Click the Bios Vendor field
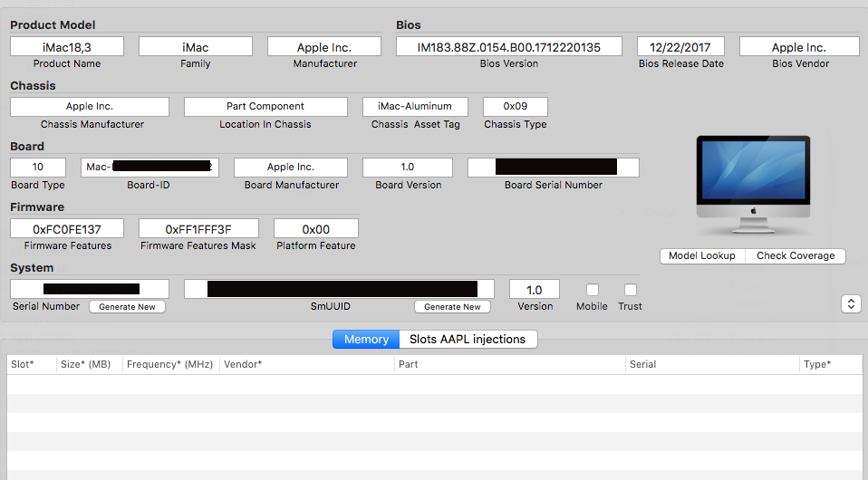The image size is (868, 480). click(799, 47)
